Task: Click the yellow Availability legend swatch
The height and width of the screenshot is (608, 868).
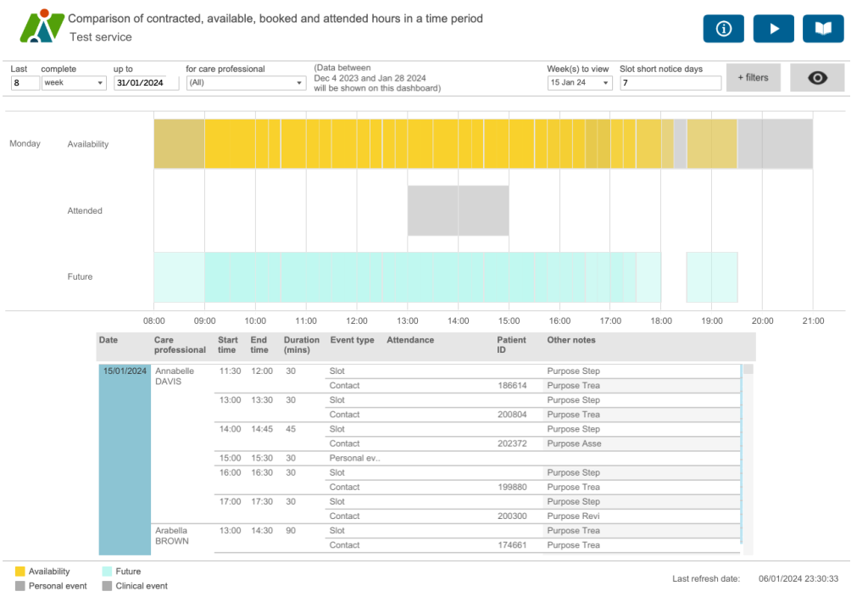Action: click(20, 572)
